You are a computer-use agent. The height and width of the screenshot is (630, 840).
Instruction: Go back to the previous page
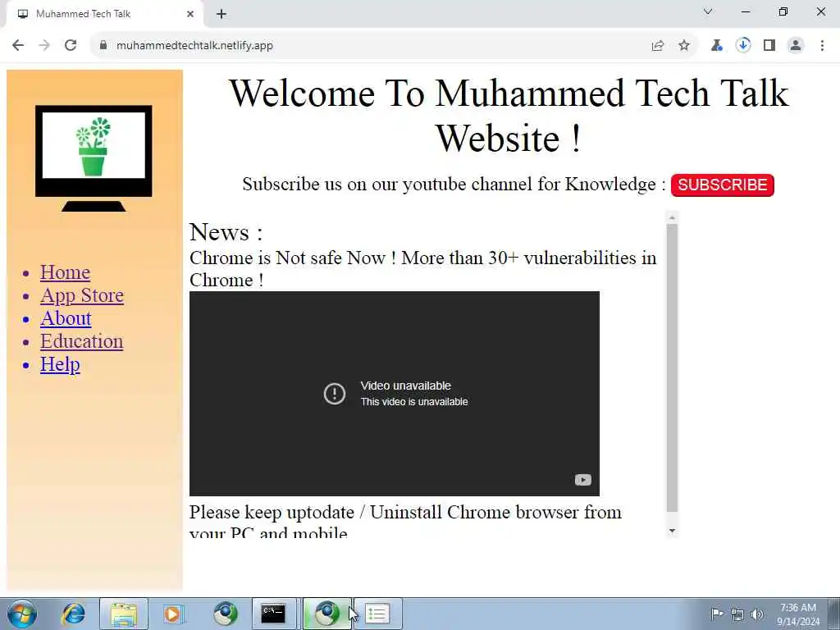click(18, 46)
